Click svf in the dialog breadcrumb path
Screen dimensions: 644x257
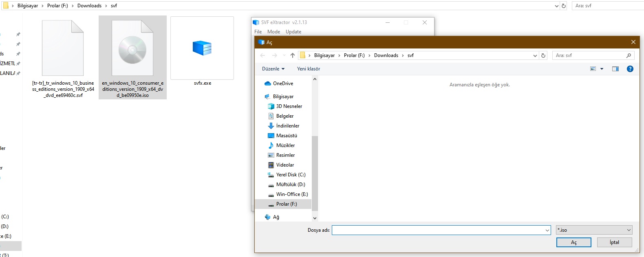[x=410, y=55]
